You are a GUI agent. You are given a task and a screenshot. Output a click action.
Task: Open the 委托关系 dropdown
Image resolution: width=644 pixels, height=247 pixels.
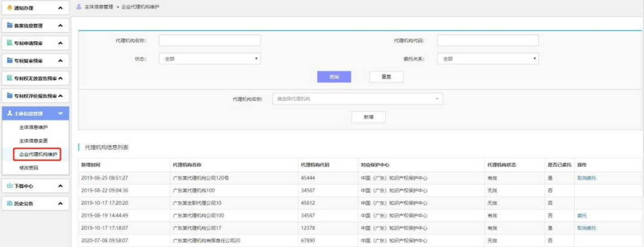(x=487, y=58)
